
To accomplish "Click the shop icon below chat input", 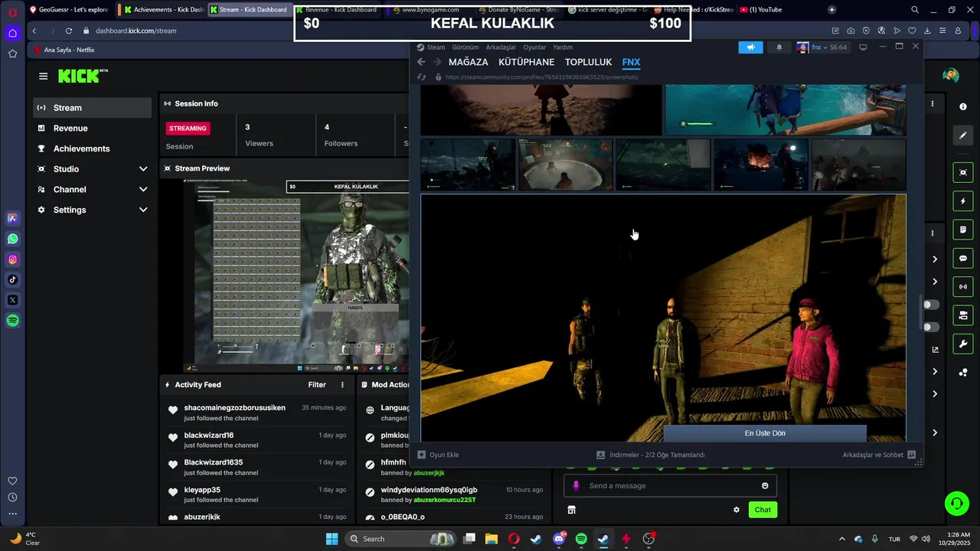I will 571,510.
